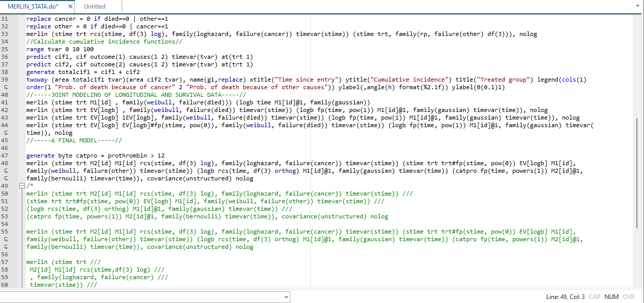Click the 'predict cif1, cif outcome(1)' line

click(140, 57)
